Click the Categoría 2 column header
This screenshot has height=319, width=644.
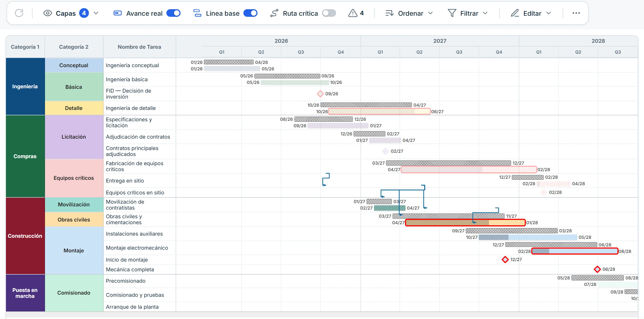coord(74,47)
